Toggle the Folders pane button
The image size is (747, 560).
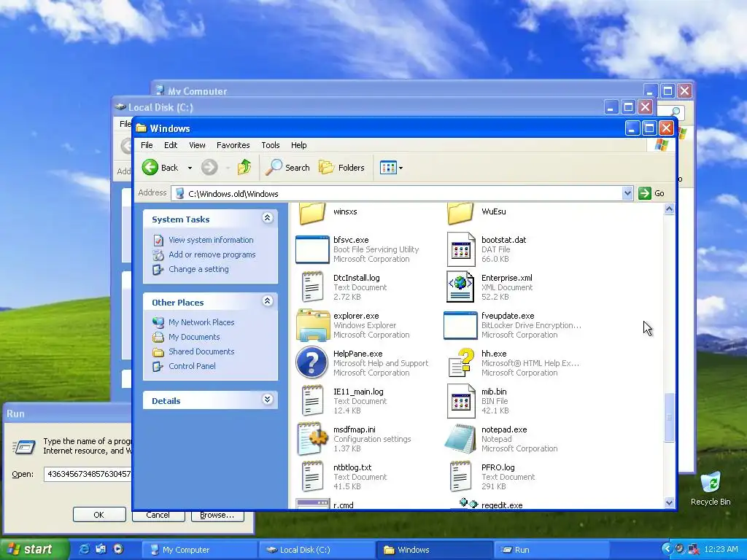click(341, 168)
